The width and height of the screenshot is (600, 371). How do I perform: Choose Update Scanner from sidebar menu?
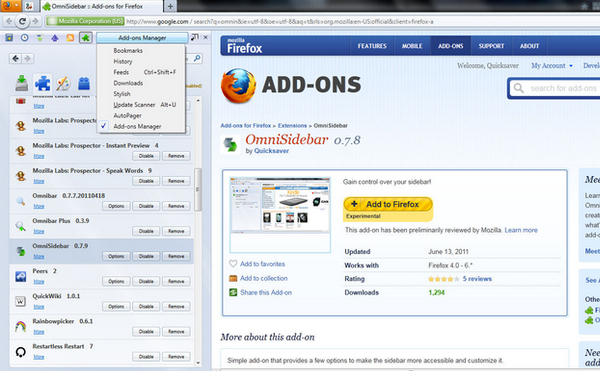click(x=141, y=104)
